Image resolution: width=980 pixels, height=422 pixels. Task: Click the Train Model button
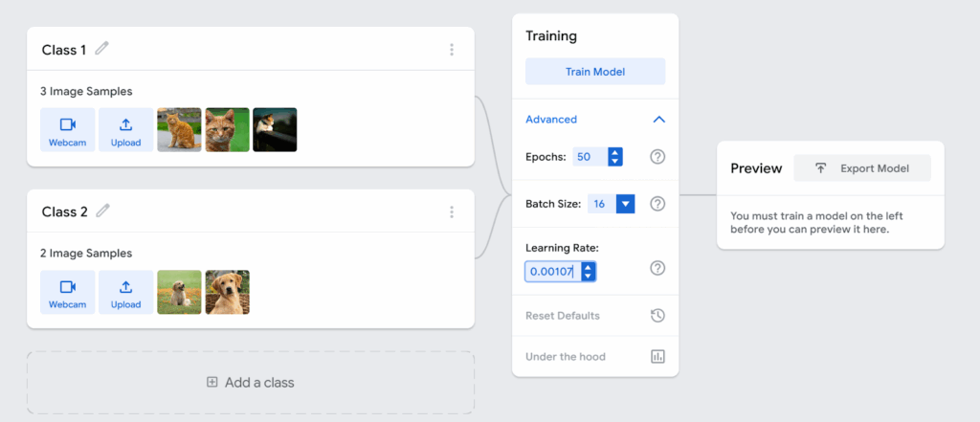(595, 72)
